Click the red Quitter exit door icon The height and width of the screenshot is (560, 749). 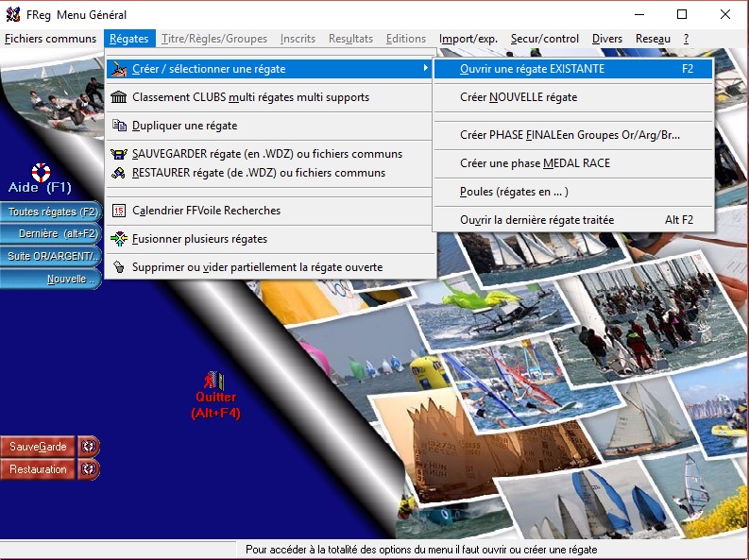pyautogui.click(x=214, y=381)
